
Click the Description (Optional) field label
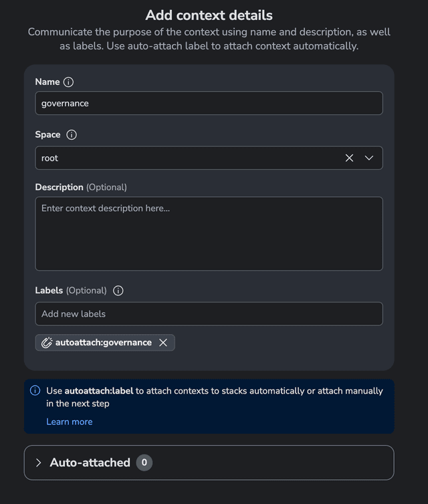[x=81, y=187]
